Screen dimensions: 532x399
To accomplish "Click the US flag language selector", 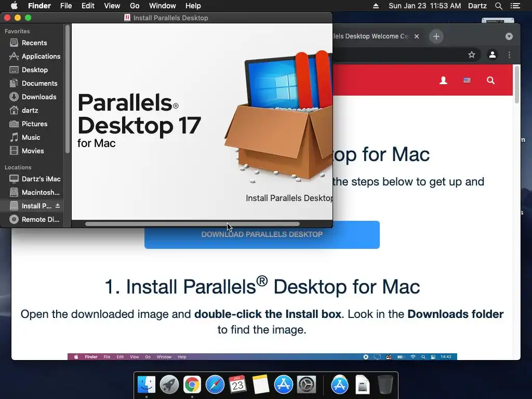I will pyautogui.click(x=467, y=81).
